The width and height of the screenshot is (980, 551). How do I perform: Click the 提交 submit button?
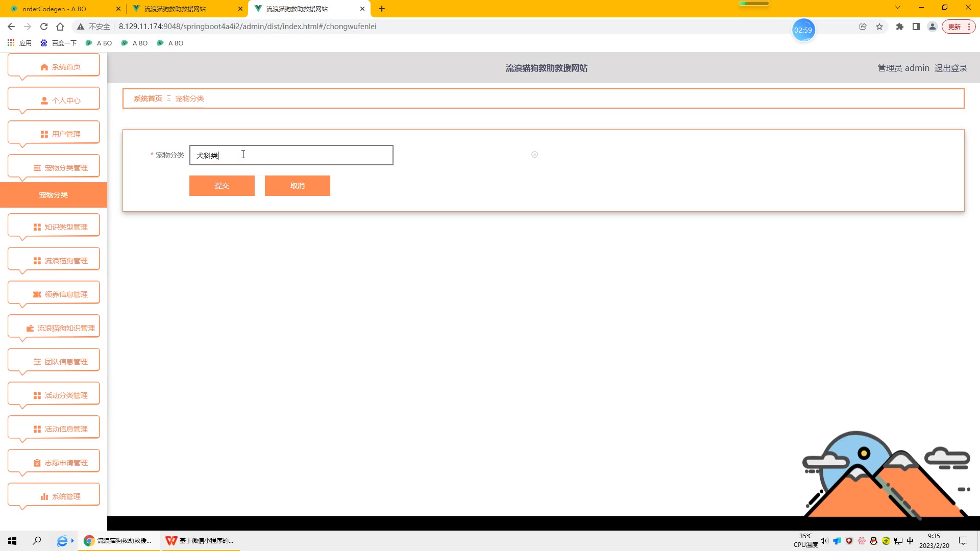(x=222, y=186)
